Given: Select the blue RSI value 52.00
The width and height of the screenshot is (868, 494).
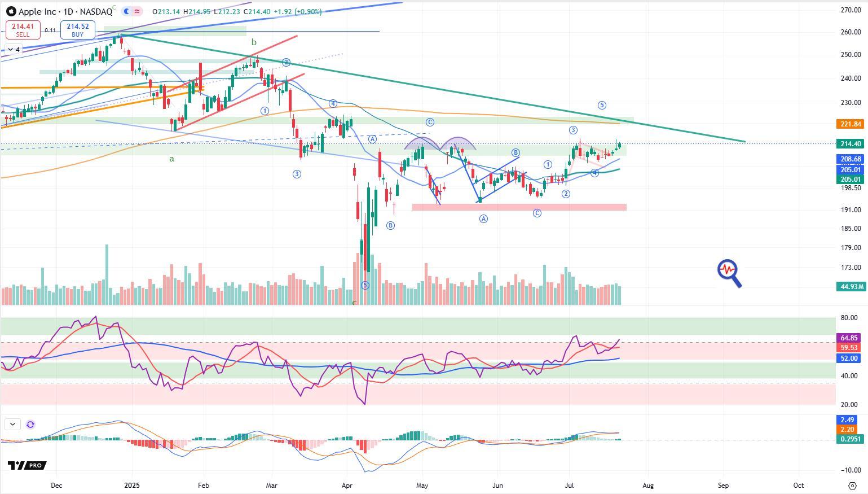Looking at the screenshot, I should click(x=849, y=359).
